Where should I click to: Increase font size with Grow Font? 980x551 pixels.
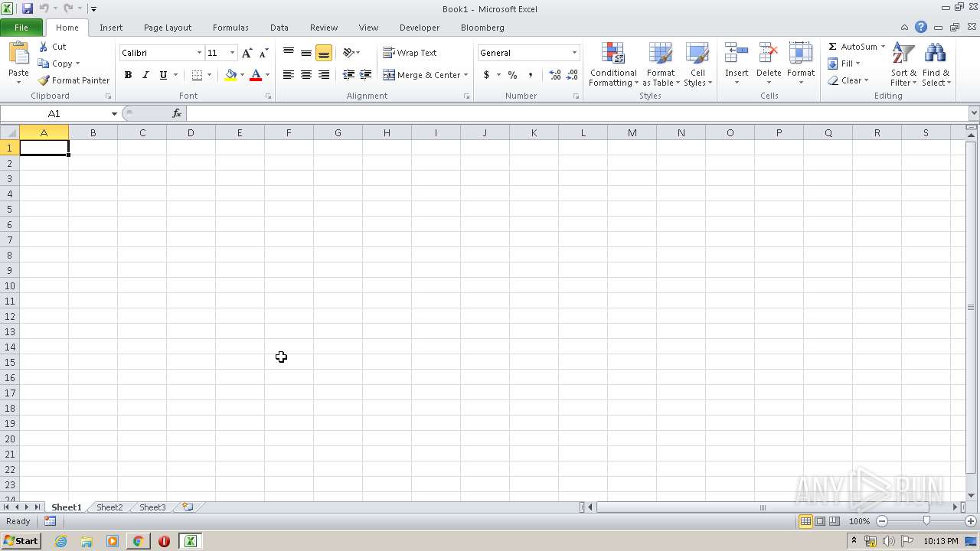coord(247,53)
